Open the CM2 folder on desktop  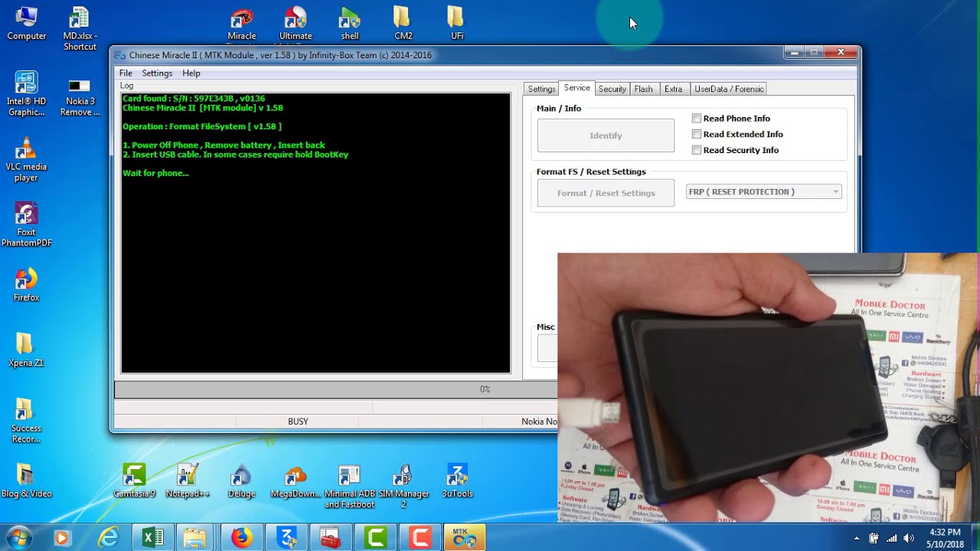click(x=403, y=23)
